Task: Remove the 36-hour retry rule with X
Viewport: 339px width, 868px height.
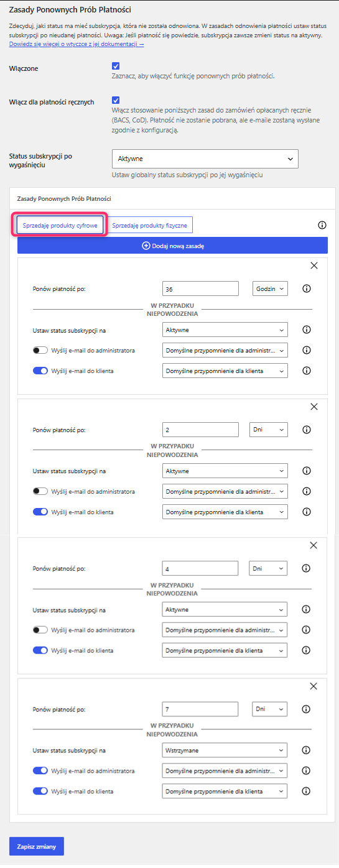Action: pos(314,265)
